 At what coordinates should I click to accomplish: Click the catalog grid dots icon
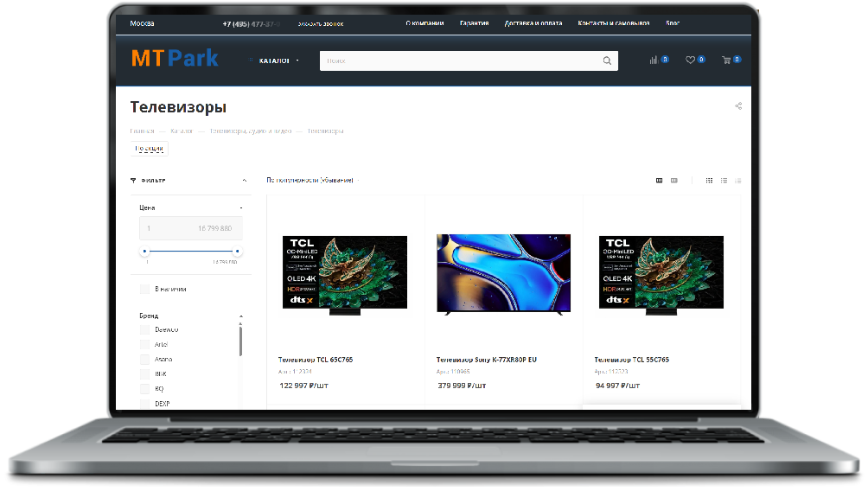(x=251, y=61)
